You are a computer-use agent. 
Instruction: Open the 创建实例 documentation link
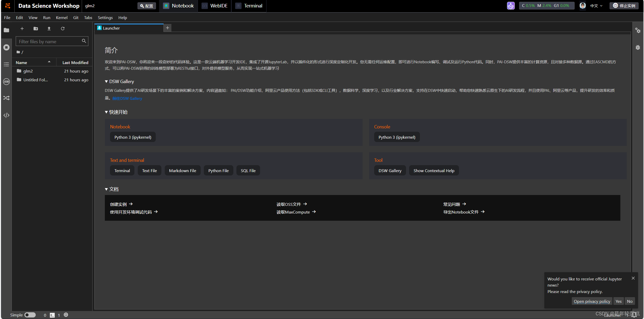pyautogui.click(x=121, y=204)
